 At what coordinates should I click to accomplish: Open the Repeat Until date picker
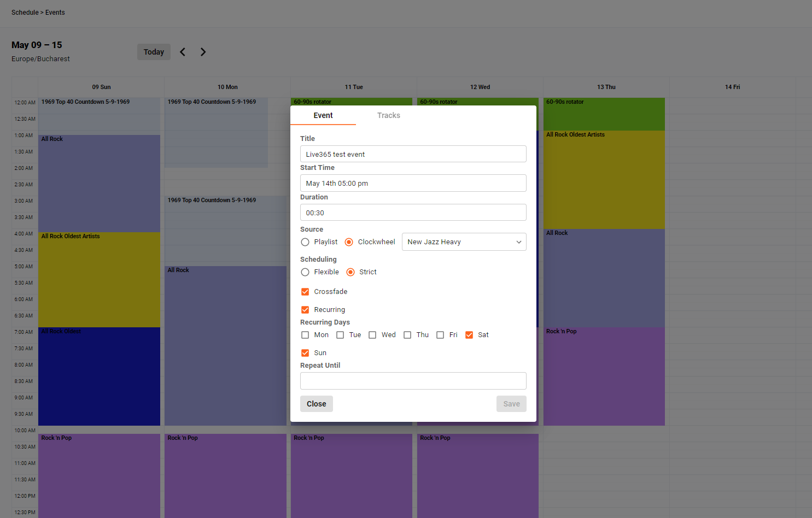click(413, 380)
